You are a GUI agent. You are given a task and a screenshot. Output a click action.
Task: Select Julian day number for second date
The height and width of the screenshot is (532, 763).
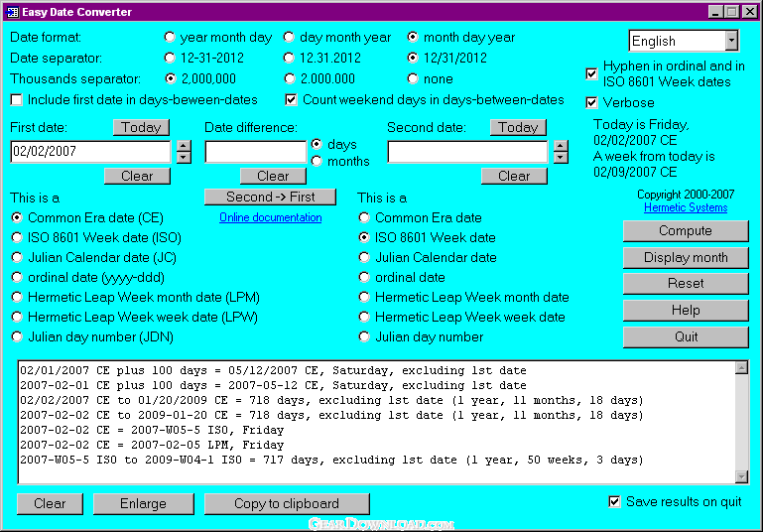tap(364, 336)
